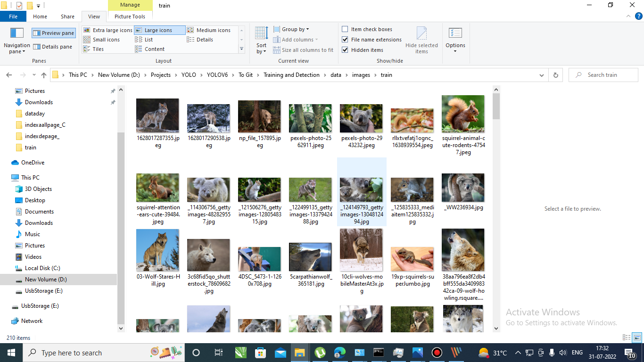Switch to the Share ribbon tab

click(x=67, y=16)
